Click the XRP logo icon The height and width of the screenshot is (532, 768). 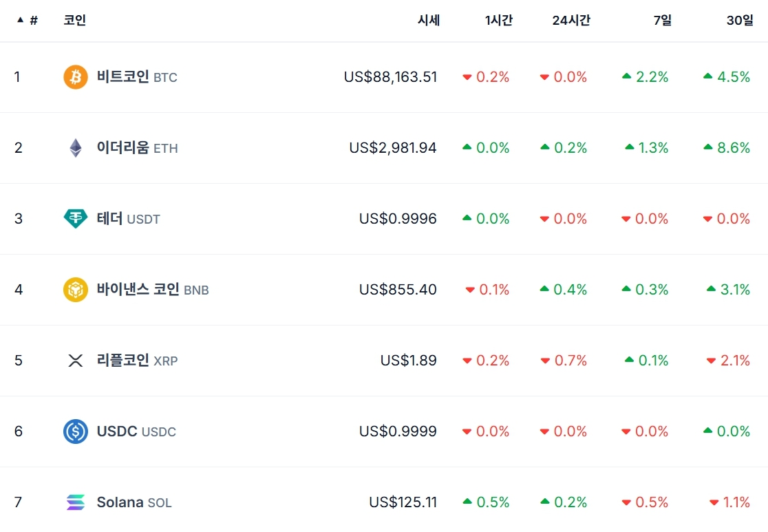76,361
